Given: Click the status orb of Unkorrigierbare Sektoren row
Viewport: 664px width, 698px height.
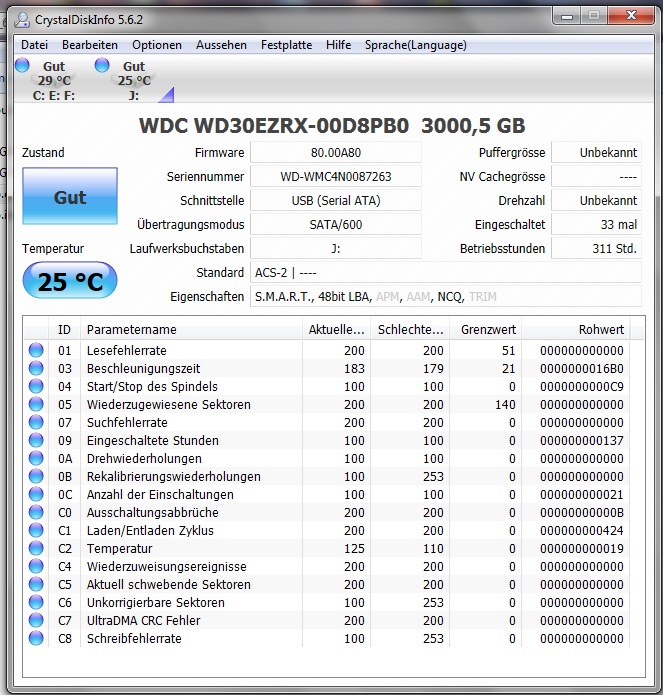Looking at the screenshot, I should 36,602.
